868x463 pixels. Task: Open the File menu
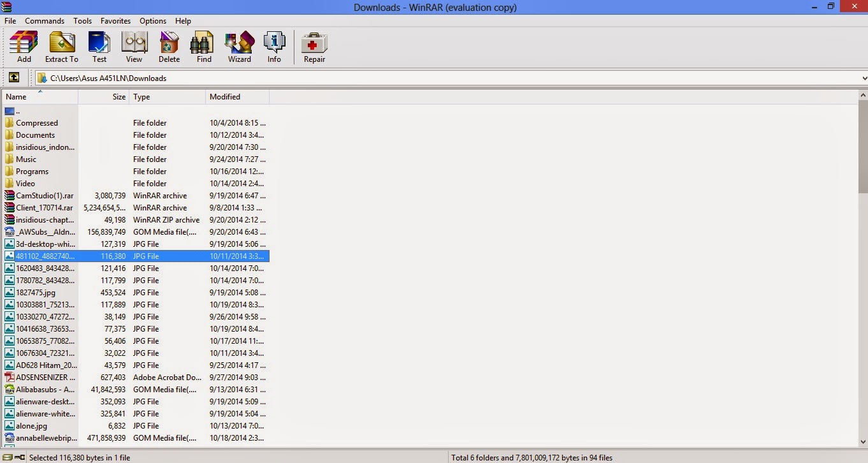[x=10, y=21]
